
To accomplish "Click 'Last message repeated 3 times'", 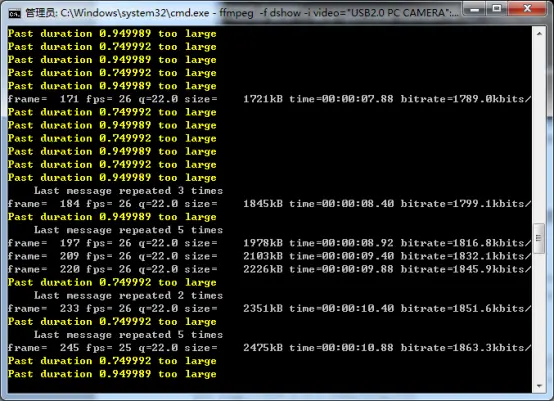I will point(128,191).
